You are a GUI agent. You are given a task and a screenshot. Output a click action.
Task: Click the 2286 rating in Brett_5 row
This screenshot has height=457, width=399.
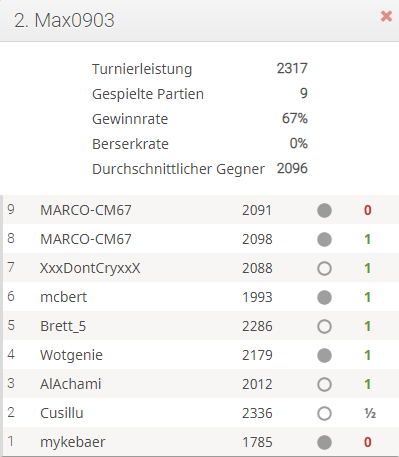pyautogui.click(x=257, y=326)
